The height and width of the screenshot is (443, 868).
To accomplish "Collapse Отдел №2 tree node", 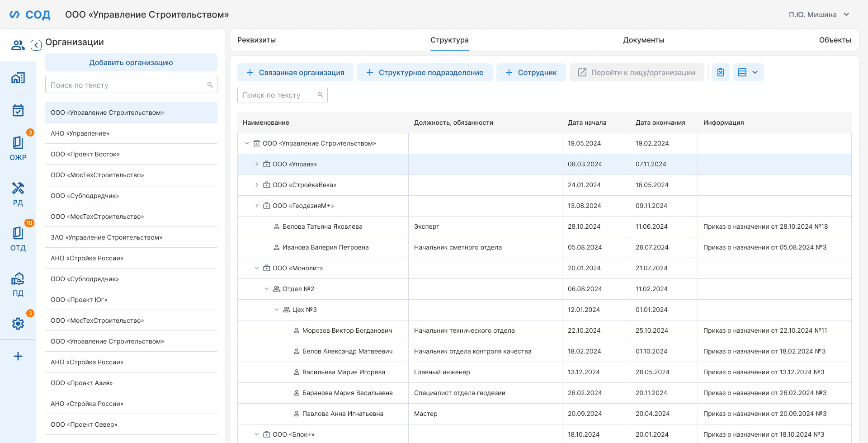I will [267, 289].
